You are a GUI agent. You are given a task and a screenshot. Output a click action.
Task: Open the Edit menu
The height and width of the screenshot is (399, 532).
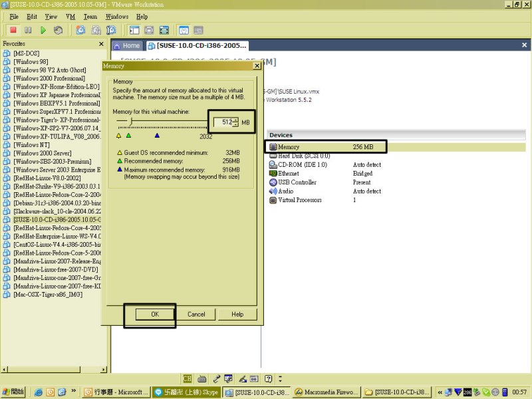coord(32,17)
